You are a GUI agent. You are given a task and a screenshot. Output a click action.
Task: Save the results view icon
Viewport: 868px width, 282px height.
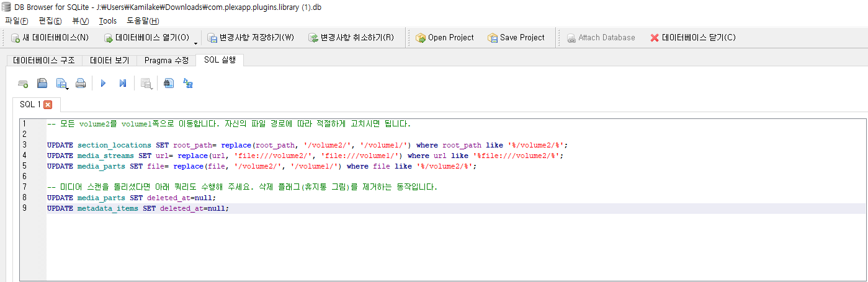tap(146, 83)
